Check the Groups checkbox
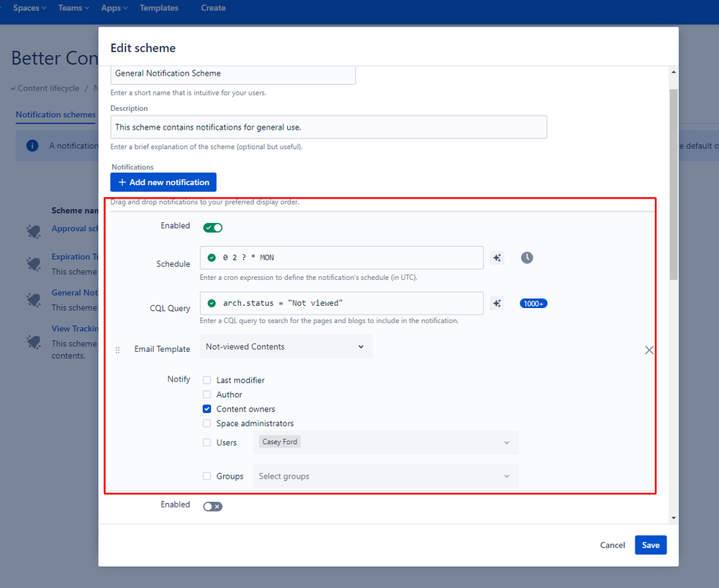The image size is (719, 588). coord(207,476)
